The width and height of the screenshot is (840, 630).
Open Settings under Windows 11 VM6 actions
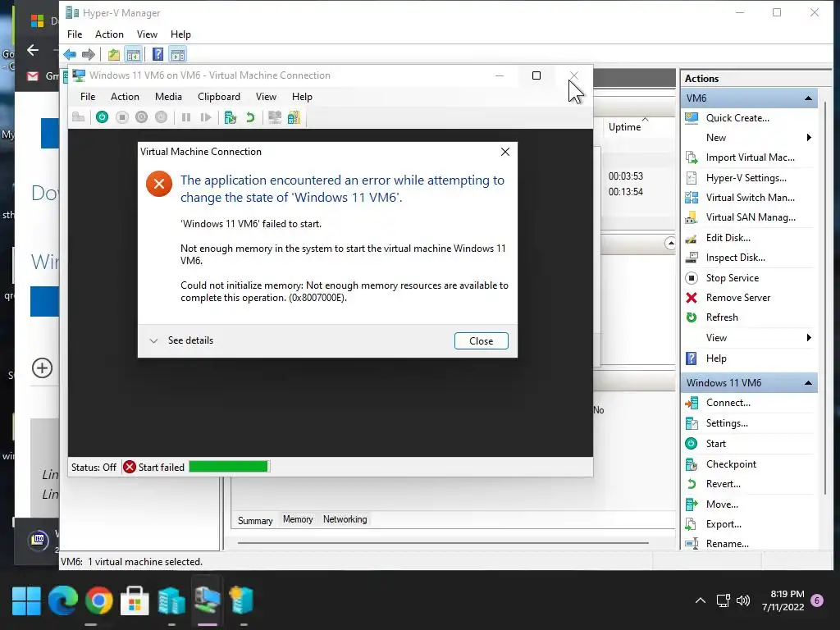coord(727,423)
